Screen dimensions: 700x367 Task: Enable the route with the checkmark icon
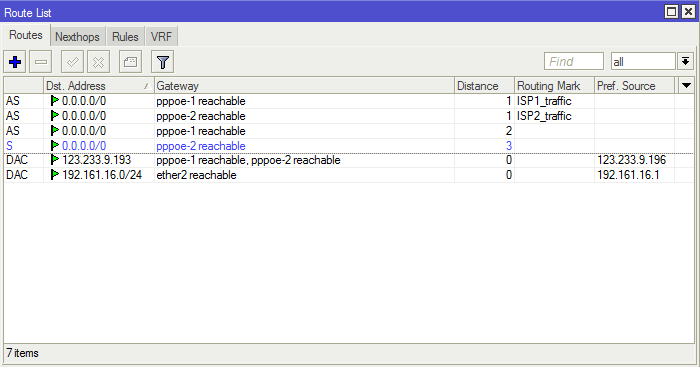pos(72,62)
